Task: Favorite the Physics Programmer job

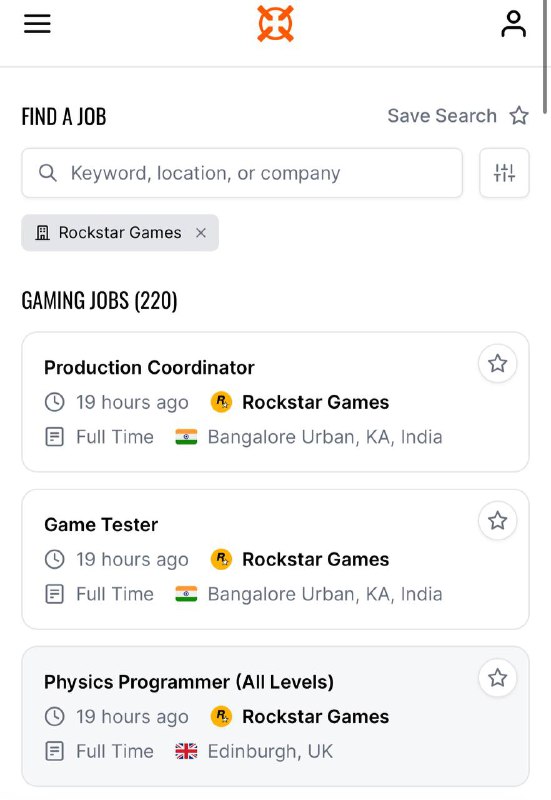Action: click(497, 678)
